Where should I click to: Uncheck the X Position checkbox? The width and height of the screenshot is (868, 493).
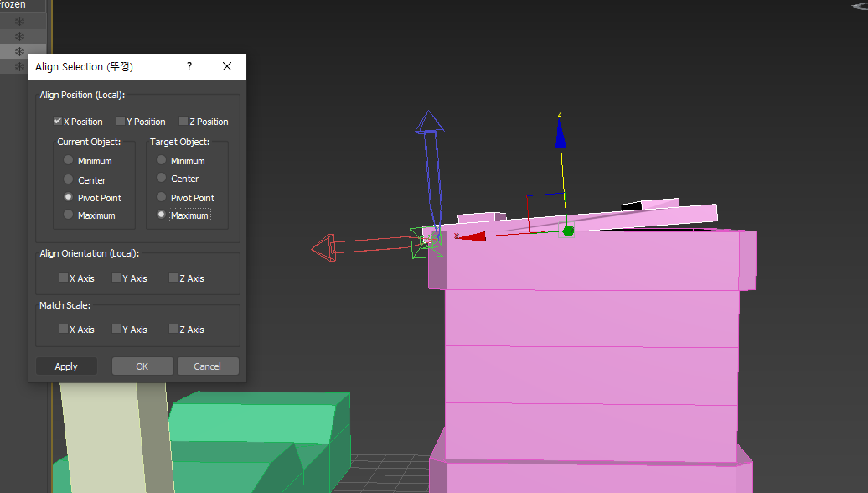point(58,121)
